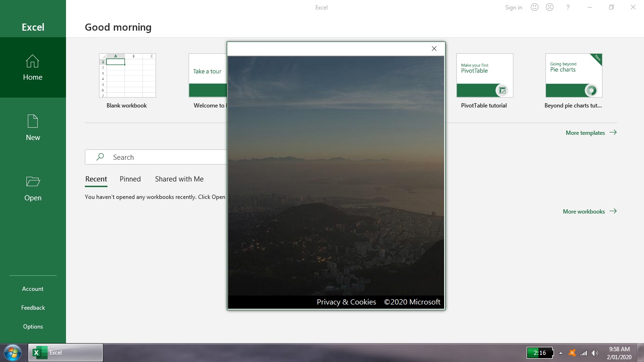Image resolution: width=644 pixels, height=362 pixels.
Task: Open the network signal tray icon
Action: pos(584,353)
